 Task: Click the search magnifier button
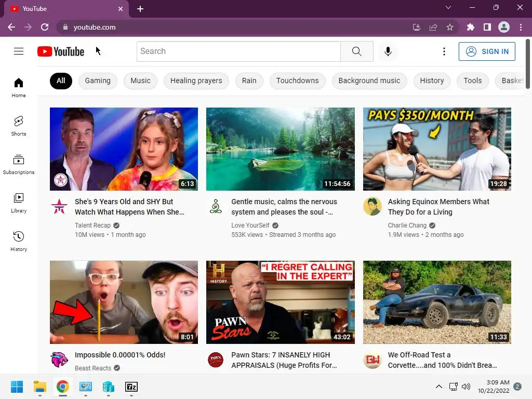[356, 51]
